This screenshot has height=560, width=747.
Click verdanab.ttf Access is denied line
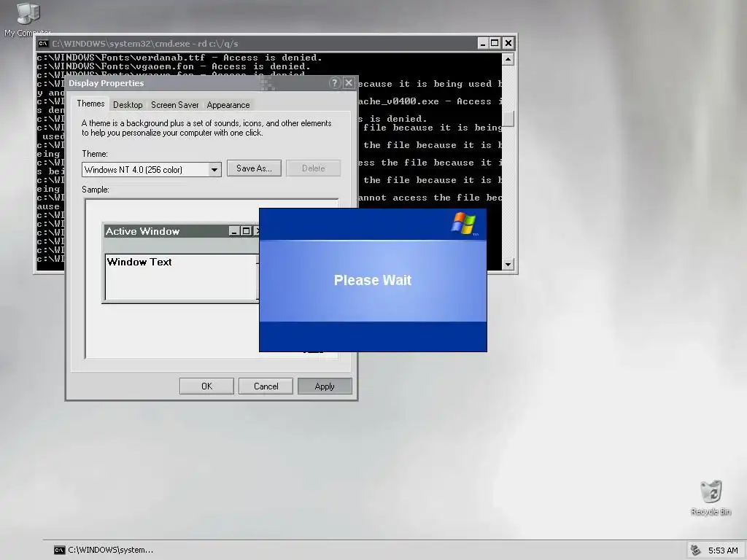[x=179, y=58]
